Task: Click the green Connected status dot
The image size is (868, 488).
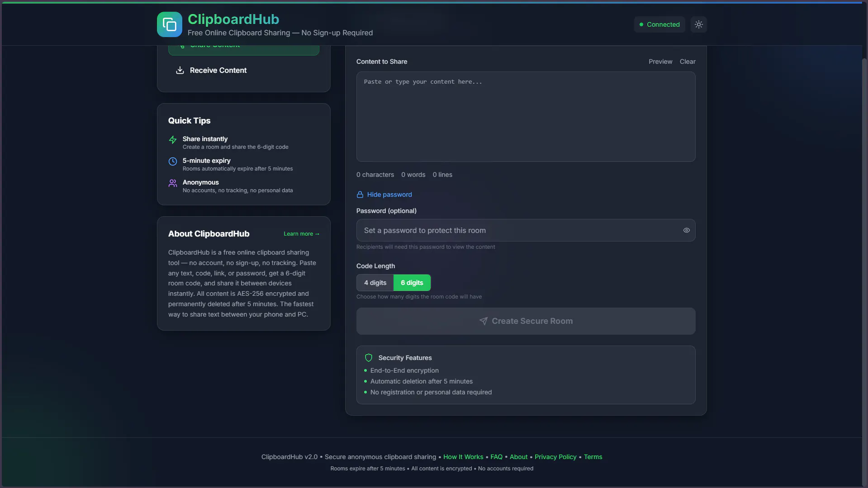Action: [x=641, y=24]
